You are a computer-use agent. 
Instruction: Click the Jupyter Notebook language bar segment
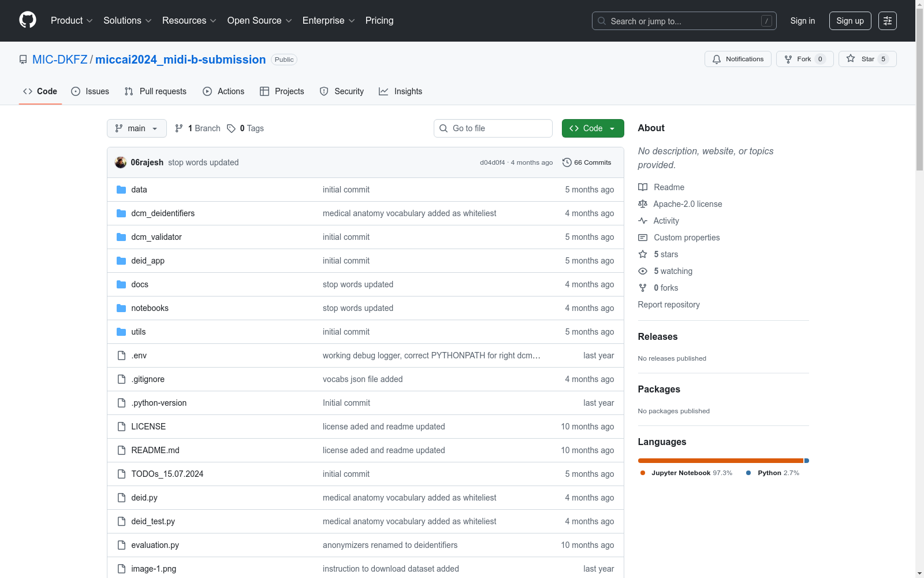pyautogui.click(x=721, y=461)
